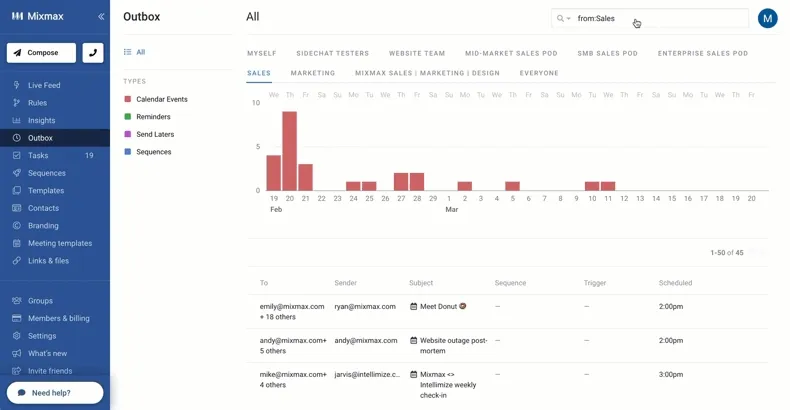
Task: Open the user avatar M menu
Action: 767,19
